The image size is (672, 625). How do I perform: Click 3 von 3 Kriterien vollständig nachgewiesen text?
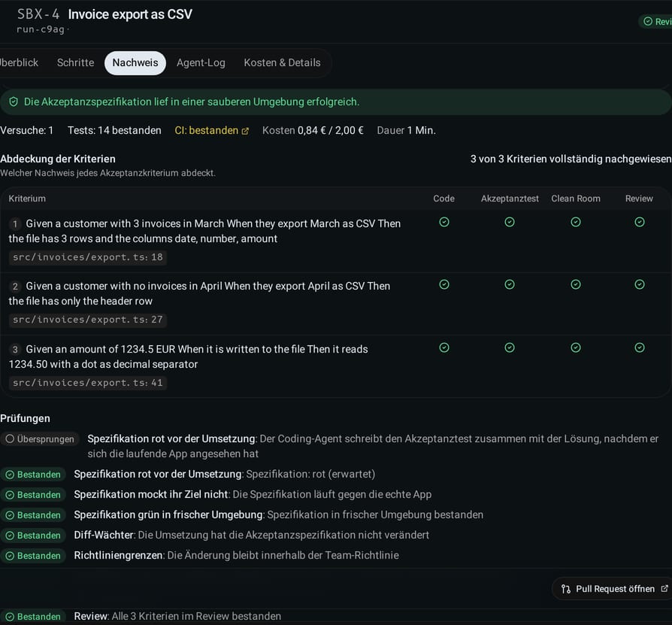571,159
